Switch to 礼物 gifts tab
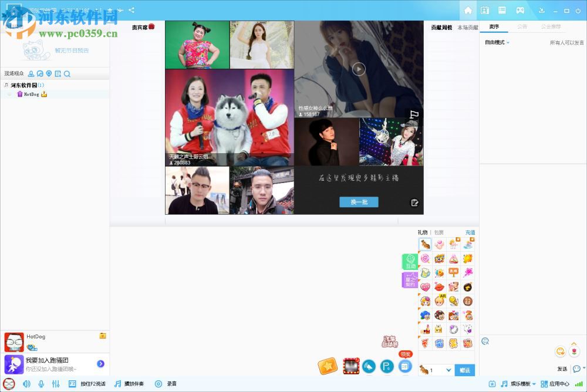The height and width of the screenshot is (392, 587). [x=423, y=232]
